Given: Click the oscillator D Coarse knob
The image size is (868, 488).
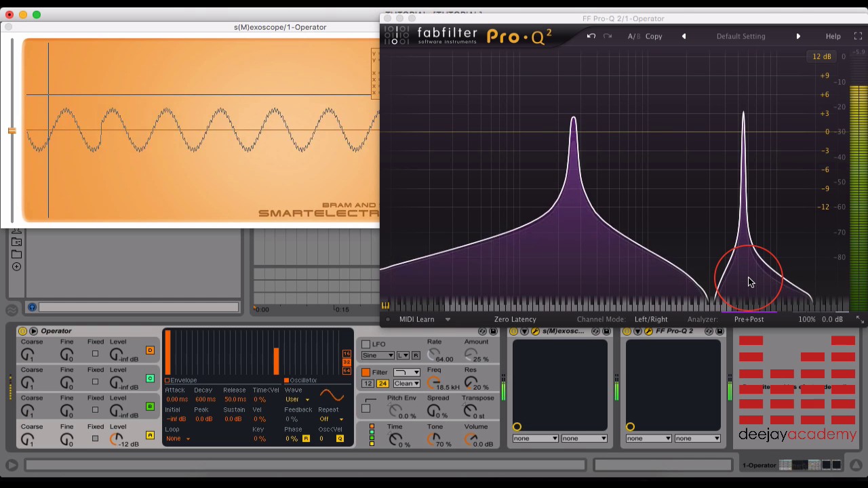Looking at the screenshot, I should (x=27, y=354).
